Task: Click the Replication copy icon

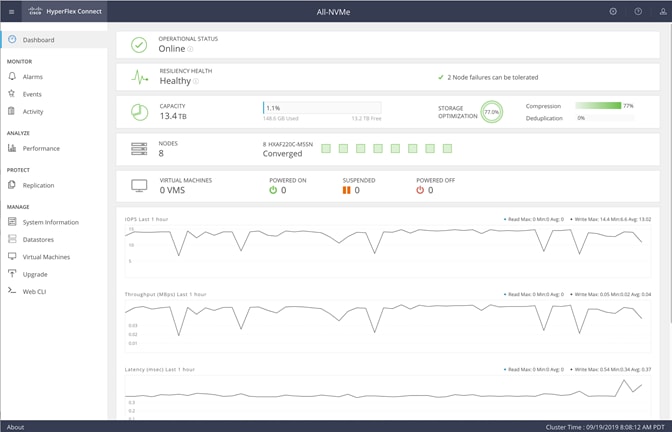Action: point(12,185)
